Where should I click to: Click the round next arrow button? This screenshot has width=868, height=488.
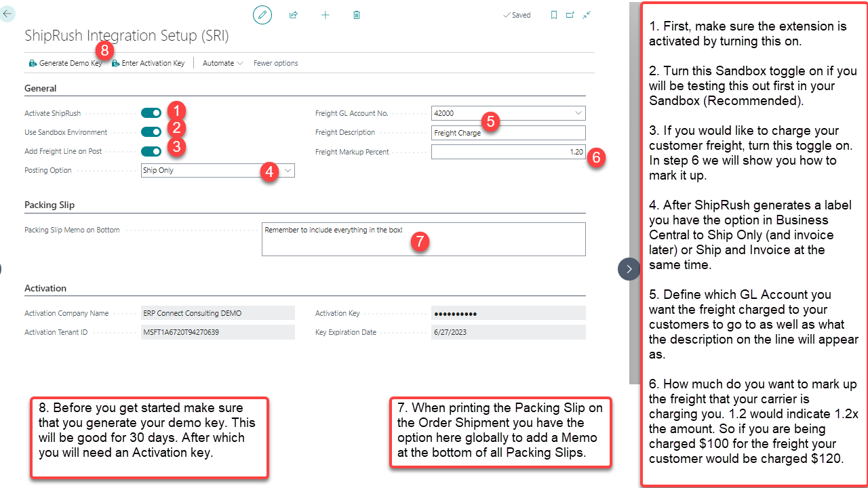click(629, 269)
